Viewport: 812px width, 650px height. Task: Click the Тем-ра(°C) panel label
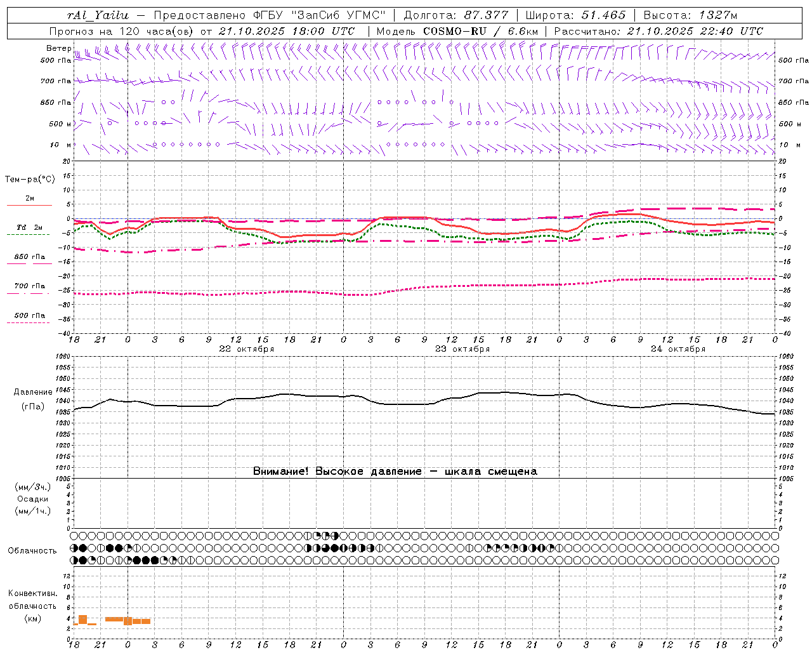[30, 180]
